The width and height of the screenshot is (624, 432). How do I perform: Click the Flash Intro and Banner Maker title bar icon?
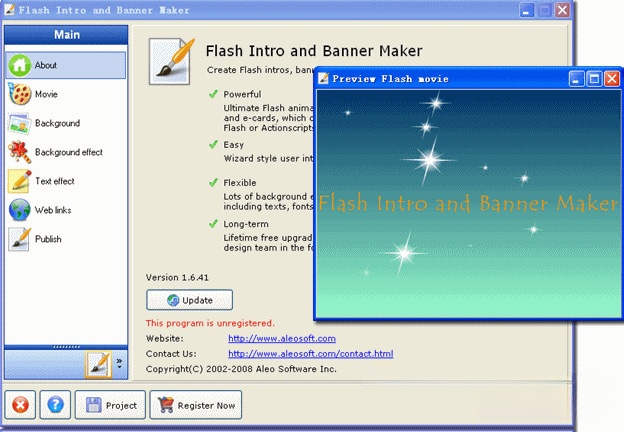click(9, 10)
